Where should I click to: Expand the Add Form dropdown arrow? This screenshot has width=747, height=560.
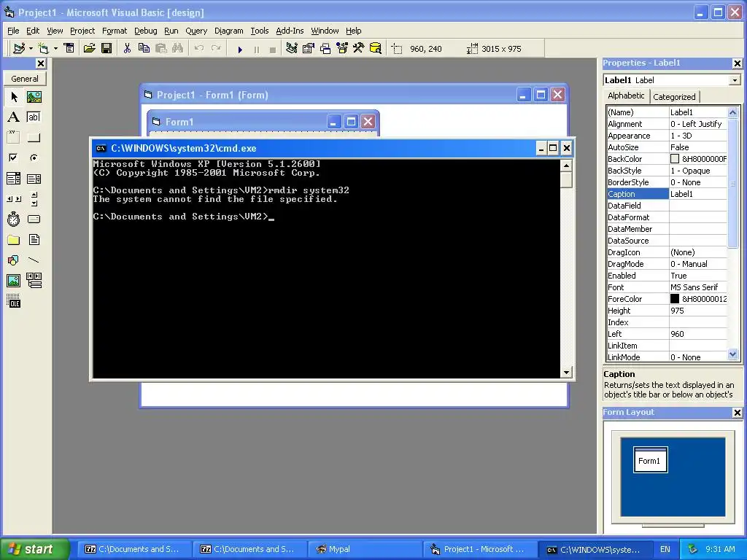tap(55, 49)
